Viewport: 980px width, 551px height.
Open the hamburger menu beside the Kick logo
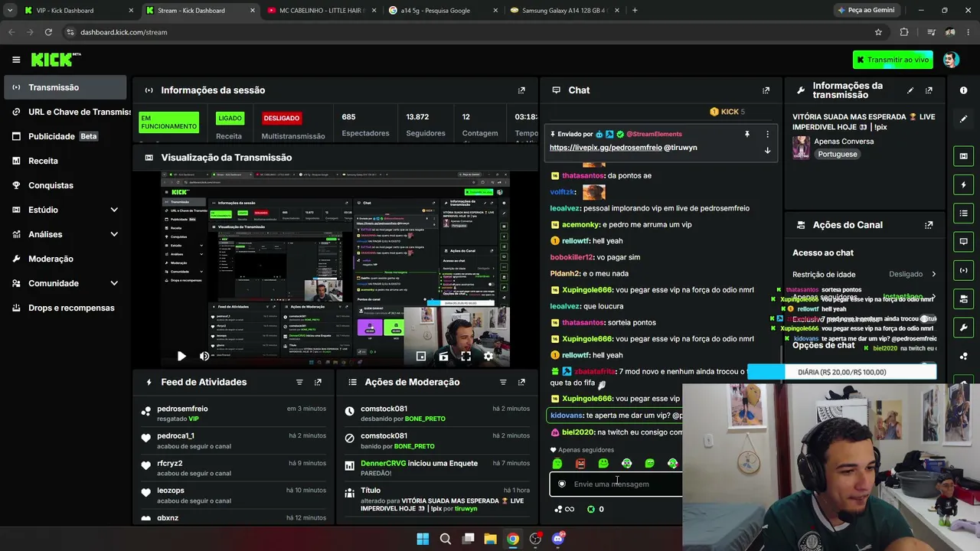tap(16, 60)
